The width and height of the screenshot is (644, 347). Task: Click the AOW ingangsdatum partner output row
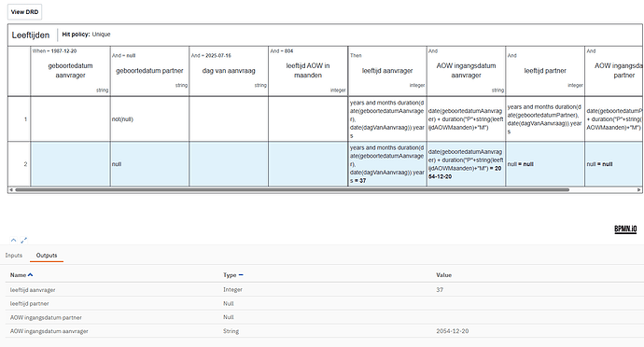point(325,317)
